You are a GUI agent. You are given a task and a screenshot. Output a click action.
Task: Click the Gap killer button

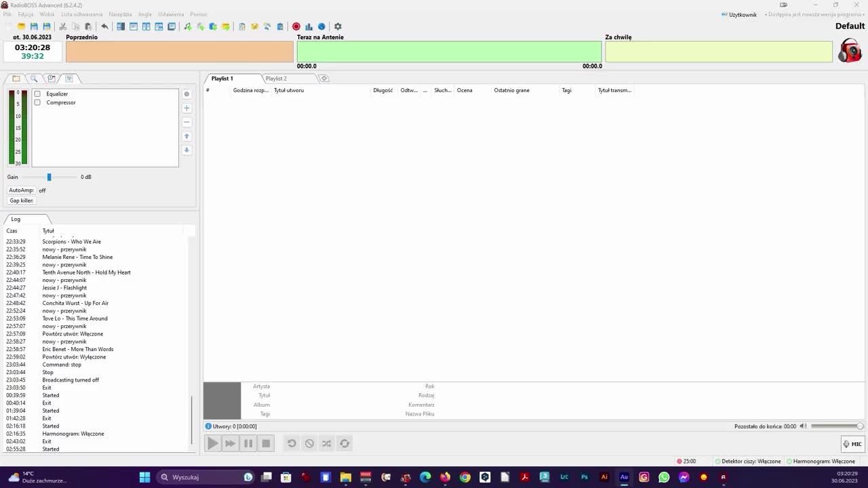[x=21, y=201]
